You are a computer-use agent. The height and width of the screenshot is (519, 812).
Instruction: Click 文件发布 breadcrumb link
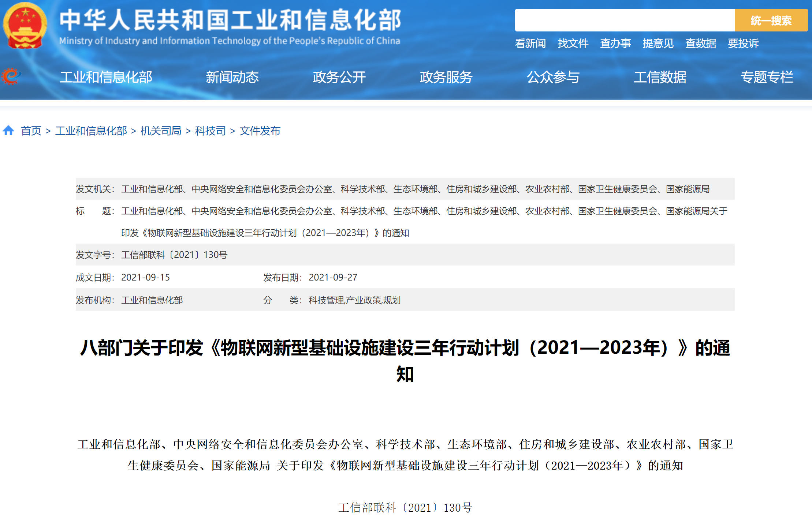tap(260, 131)
